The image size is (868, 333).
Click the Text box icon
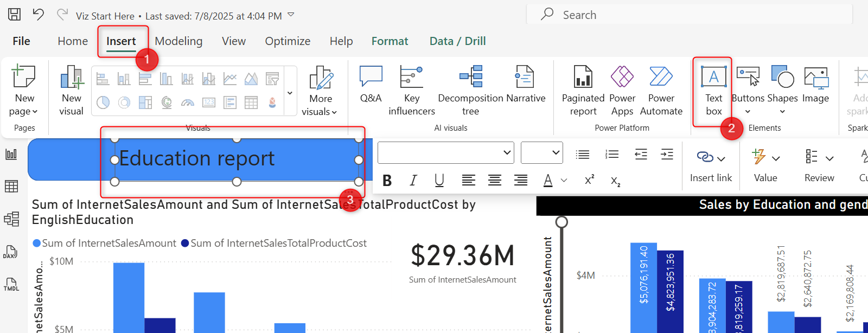[713, 78]
